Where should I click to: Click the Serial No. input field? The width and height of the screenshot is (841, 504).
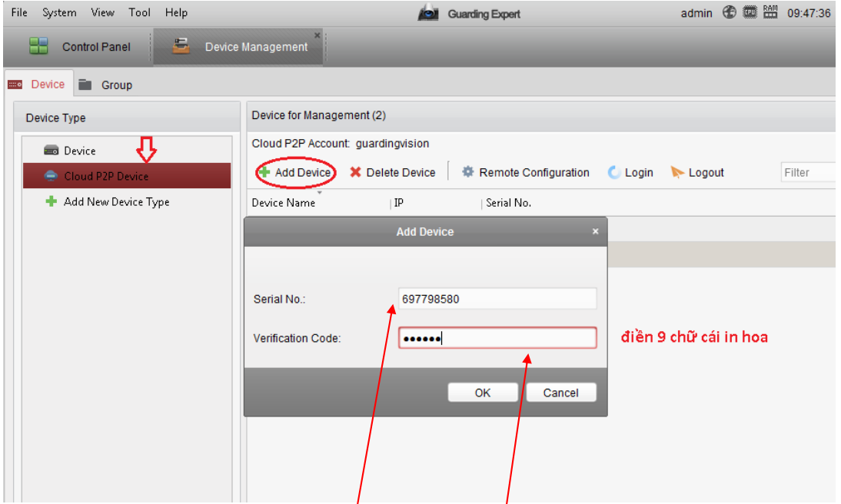click(x=497, y=299)
